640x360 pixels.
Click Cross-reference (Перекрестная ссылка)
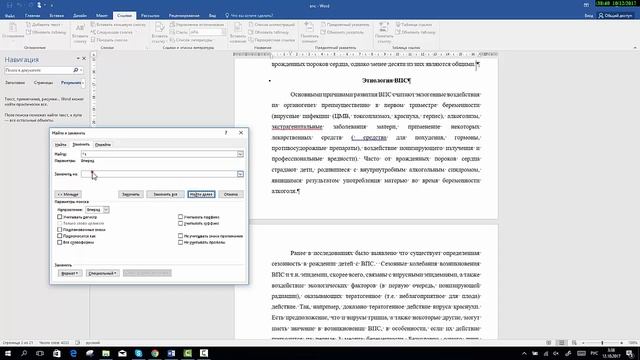coord(271,40)
